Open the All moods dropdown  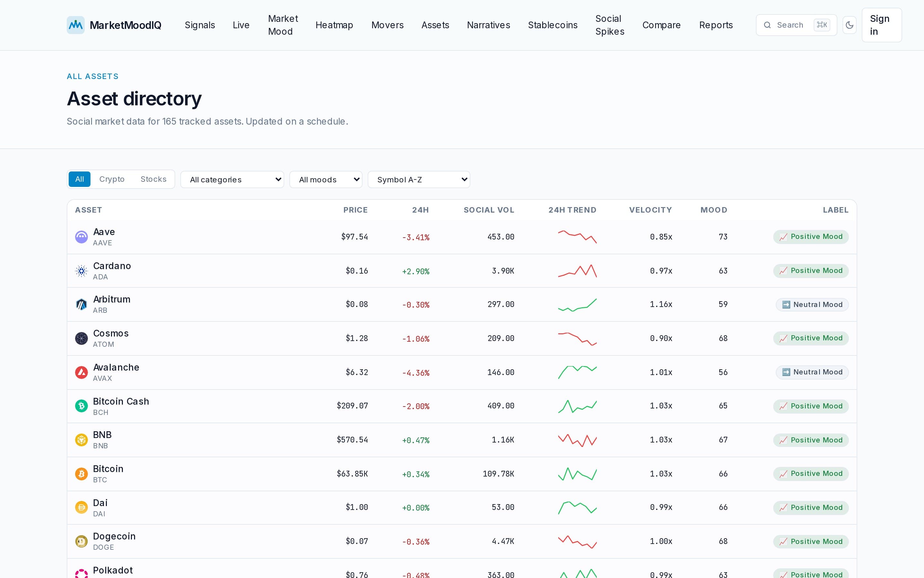point(326,180)
